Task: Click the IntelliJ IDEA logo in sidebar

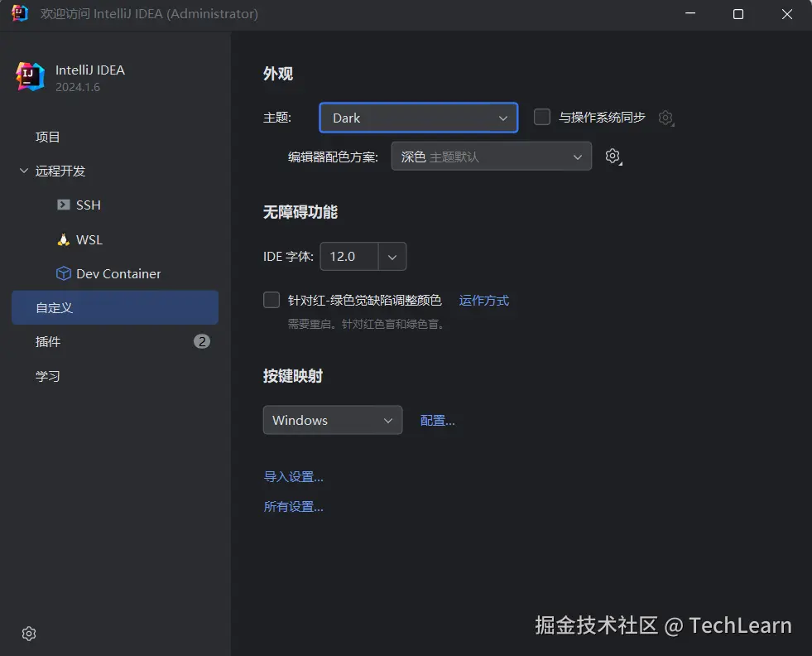Action: click(x=30, y=77)
